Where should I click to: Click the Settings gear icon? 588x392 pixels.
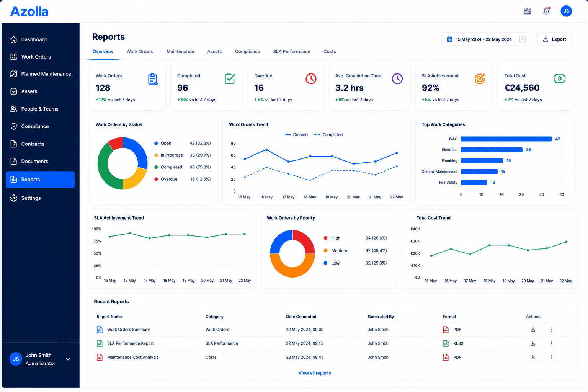click(x=14, y=198)
